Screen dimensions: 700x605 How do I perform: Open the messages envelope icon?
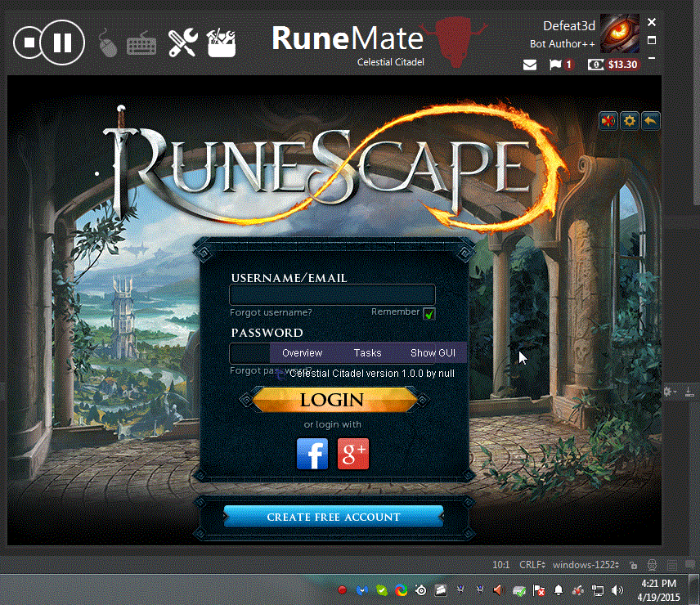530,65
